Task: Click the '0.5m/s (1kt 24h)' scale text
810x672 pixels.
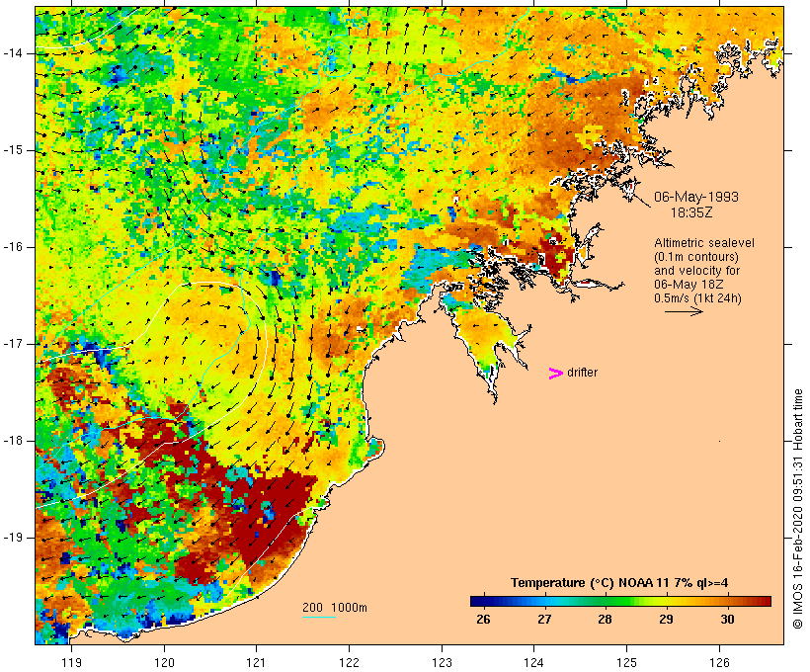Action: click(x=697, y=298)
